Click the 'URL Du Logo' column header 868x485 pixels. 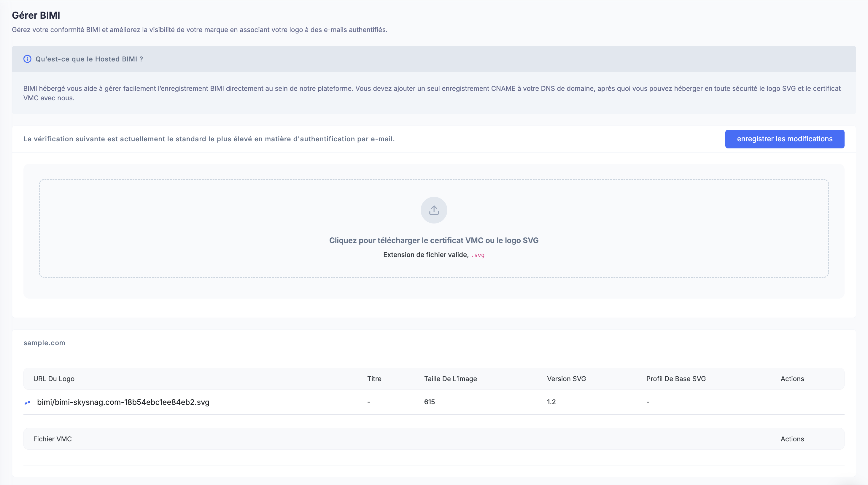[x=54, y=378]
